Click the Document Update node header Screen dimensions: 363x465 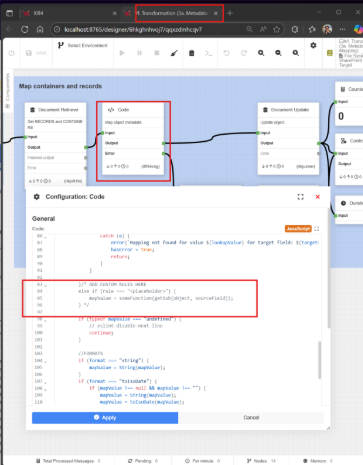(x=288, y=110)
